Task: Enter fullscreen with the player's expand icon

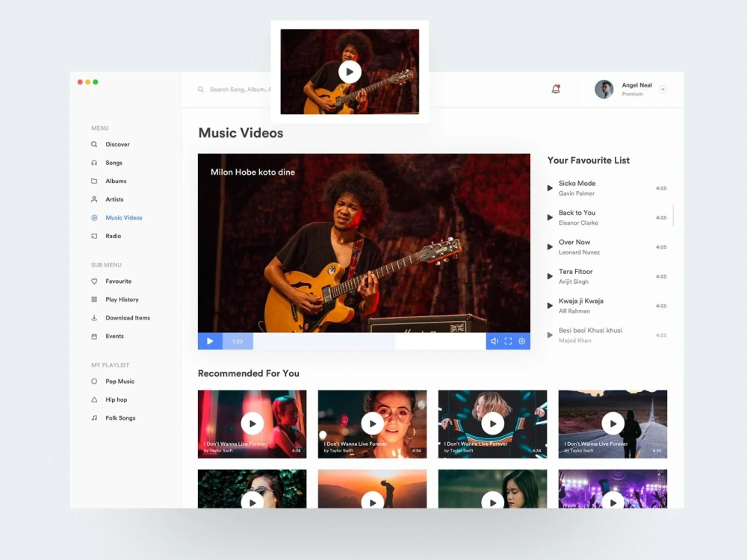Action: pyautogui.click(x=508, y=341)
